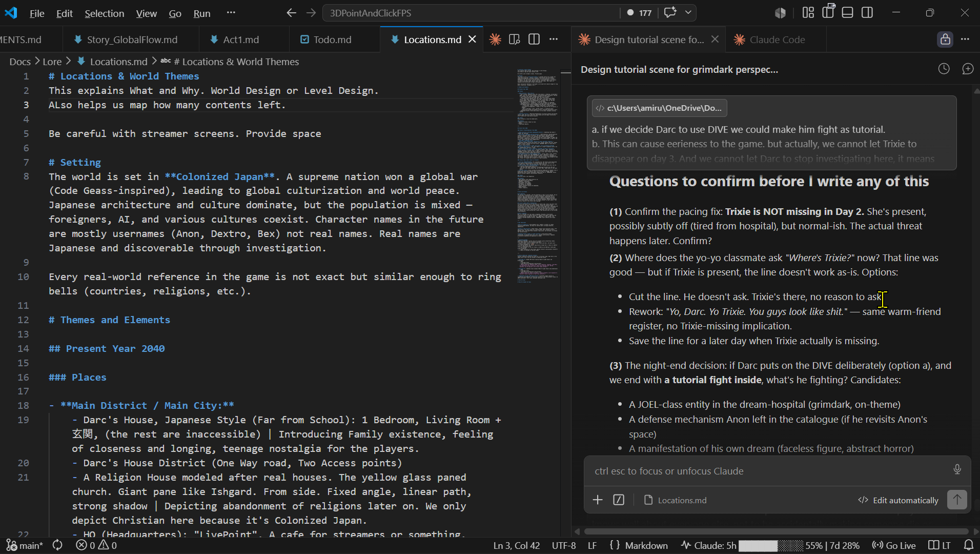Toggle bottom panel visibility

click(x=848, y=12)
